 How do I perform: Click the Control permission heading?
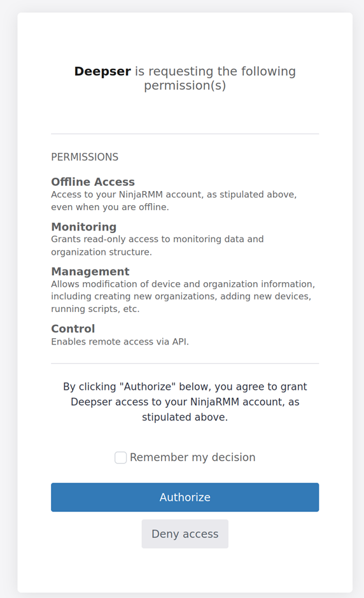point(73,329)
